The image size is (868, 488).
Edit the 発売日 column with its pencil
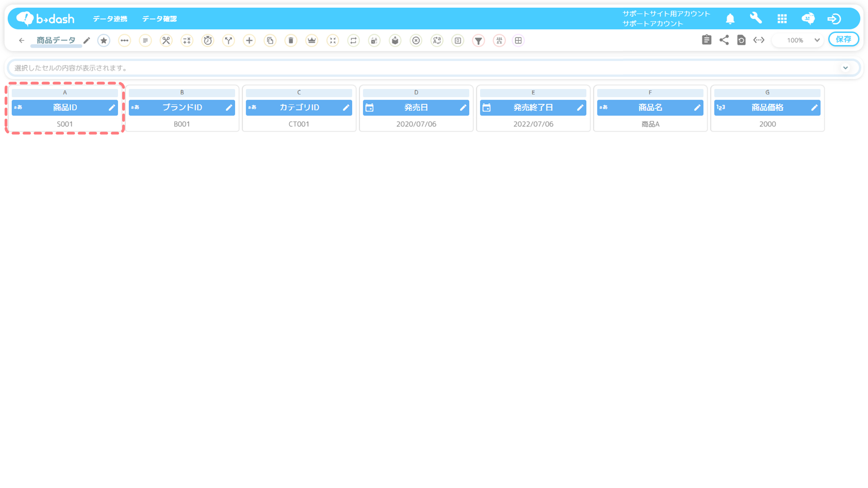[463, 107]
